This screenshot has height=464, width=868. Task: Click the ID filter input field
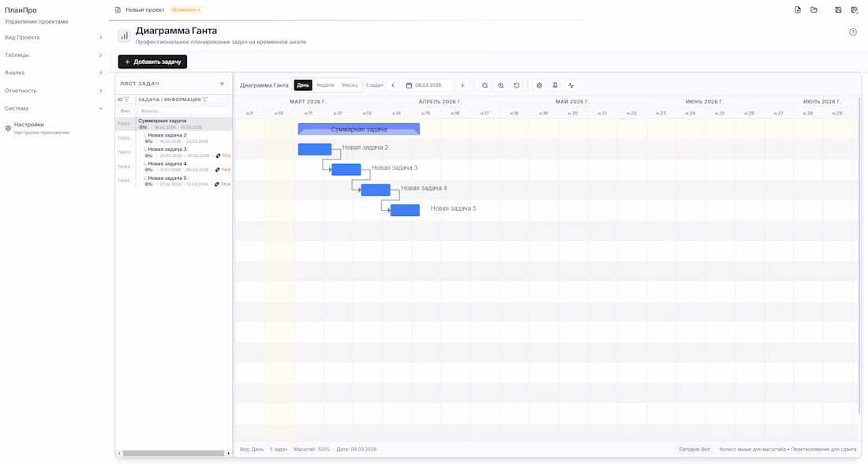pyautogui.click(x=125, y=111)
